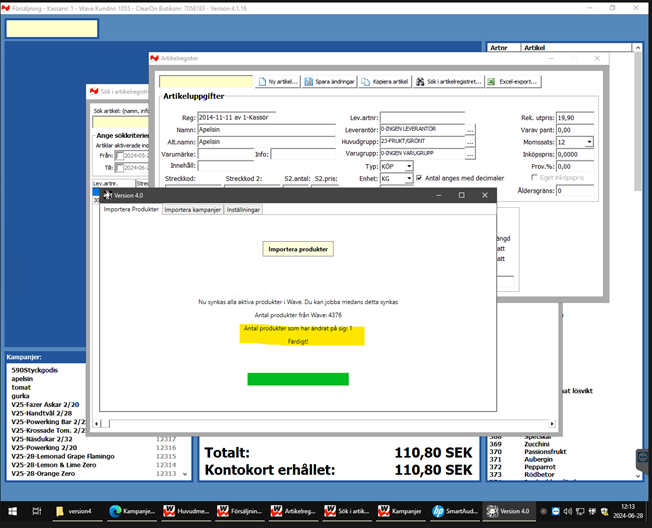This screenshot has width=652, height=528.
Task: Expand the Momssats dropdown
Action: [589, 142]
